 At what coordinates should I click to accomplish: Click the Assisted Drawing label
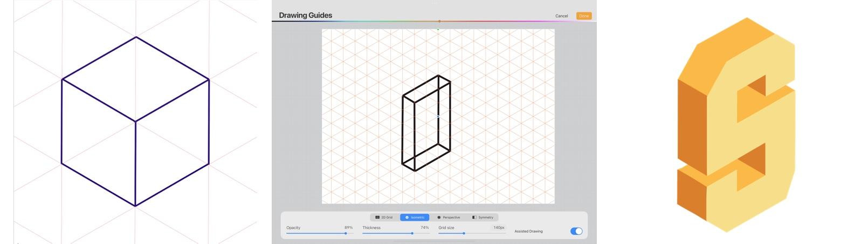pos(528,232)
